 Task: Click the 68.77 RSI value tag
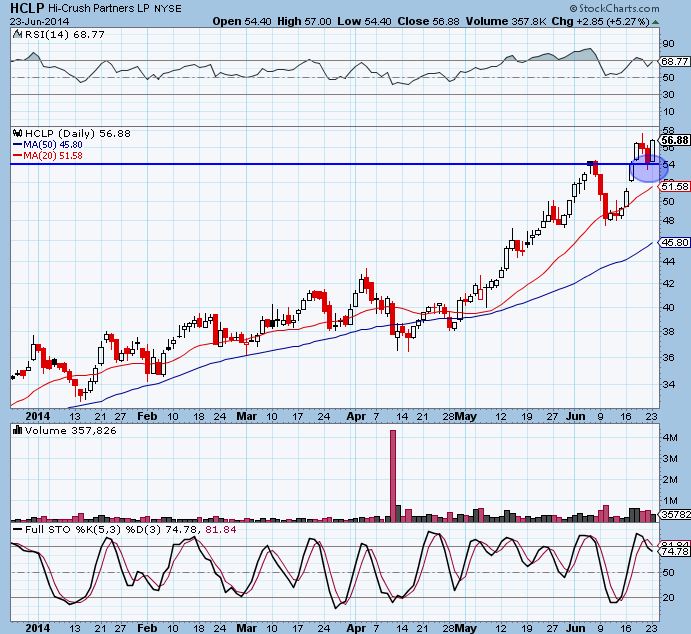pos(674,62)
